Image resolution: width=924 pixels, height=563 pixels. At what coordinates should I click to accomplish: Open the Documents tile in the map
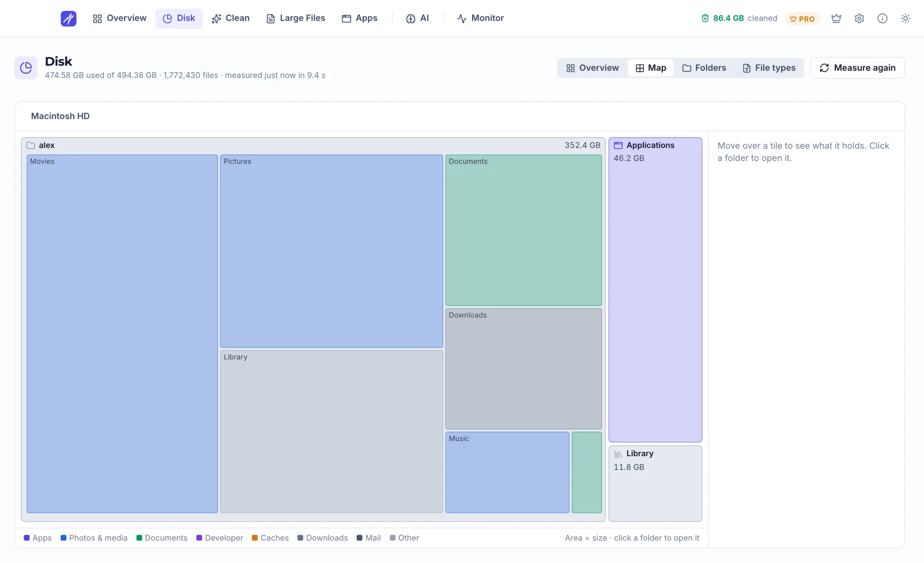[524, 230]
